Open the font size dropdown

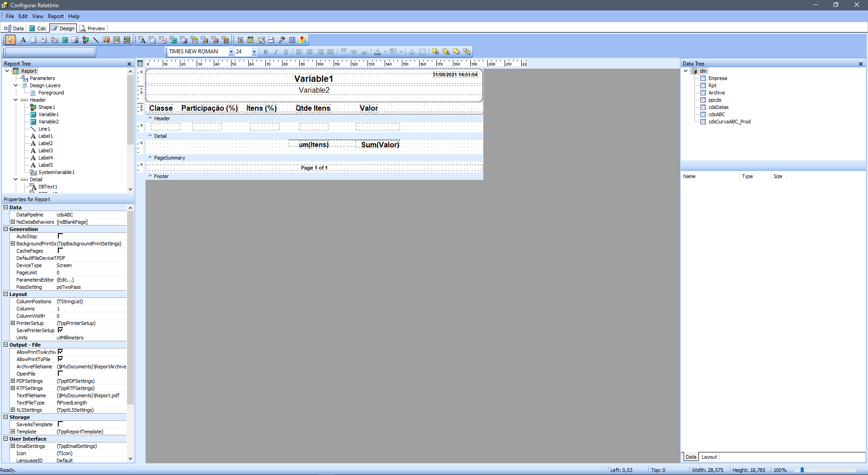tap(254, 52)
